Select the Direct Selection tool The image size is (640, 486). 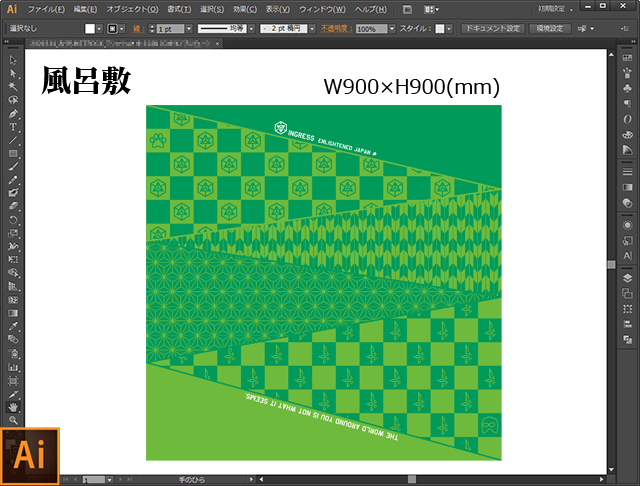coord(13,74)
